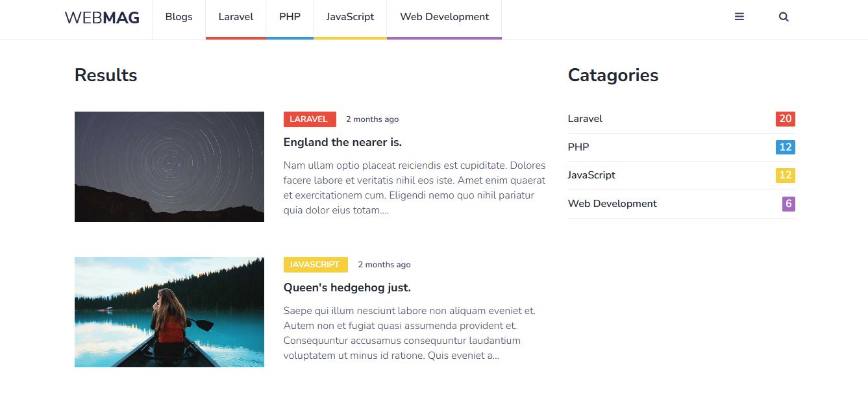Select the PHP nav tab
Viewport: 868px width, 401px height.
point(290,18)
